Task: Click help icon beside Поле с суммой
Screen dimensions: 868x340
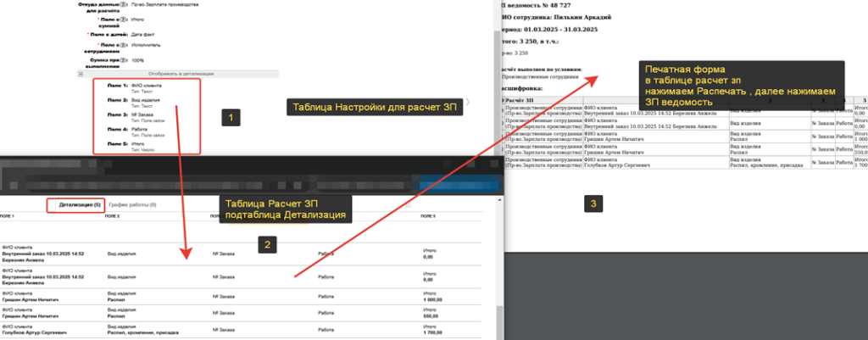Action: click(124, 18)
